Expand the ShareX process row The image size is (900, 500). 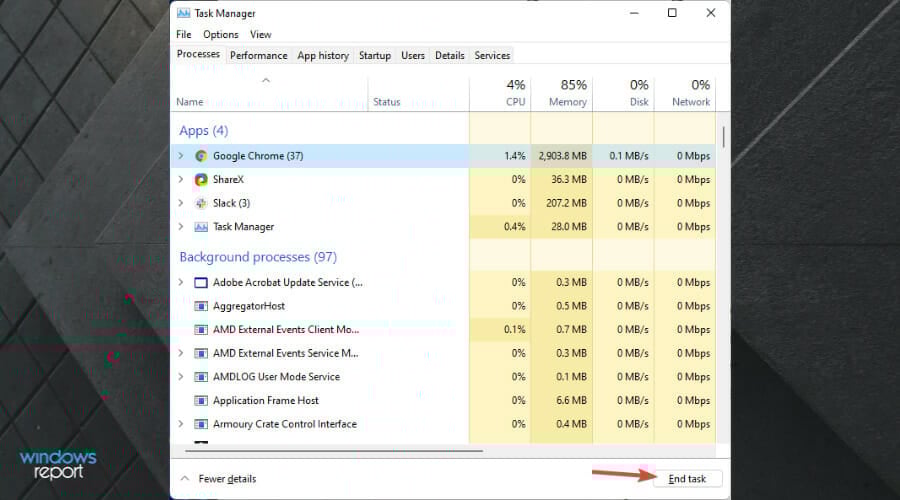181,179
